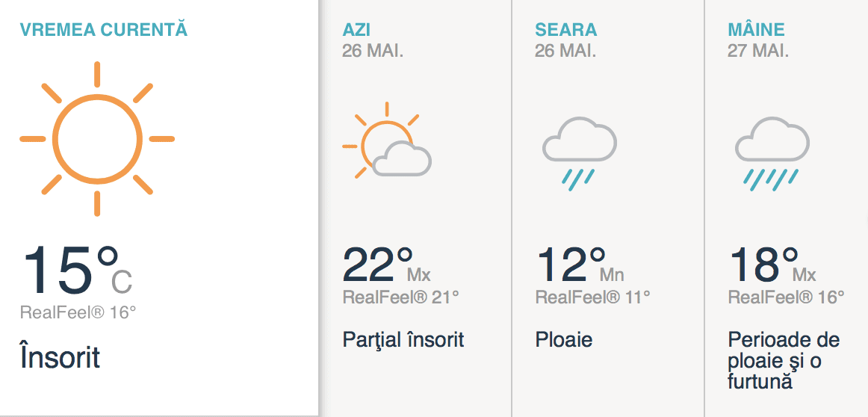
Task: Click the Însorit condition label
Action: tap(60, 357)
